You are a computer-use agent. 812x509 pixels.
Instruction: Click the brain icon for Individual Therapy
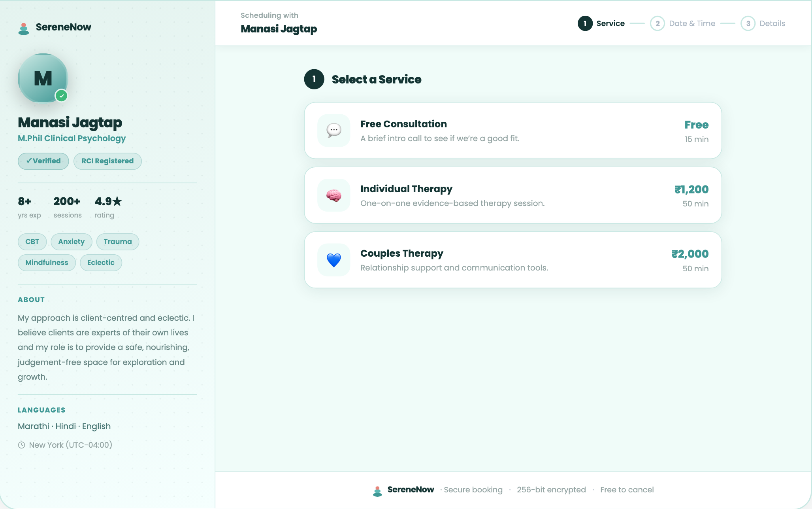point(334,195)
